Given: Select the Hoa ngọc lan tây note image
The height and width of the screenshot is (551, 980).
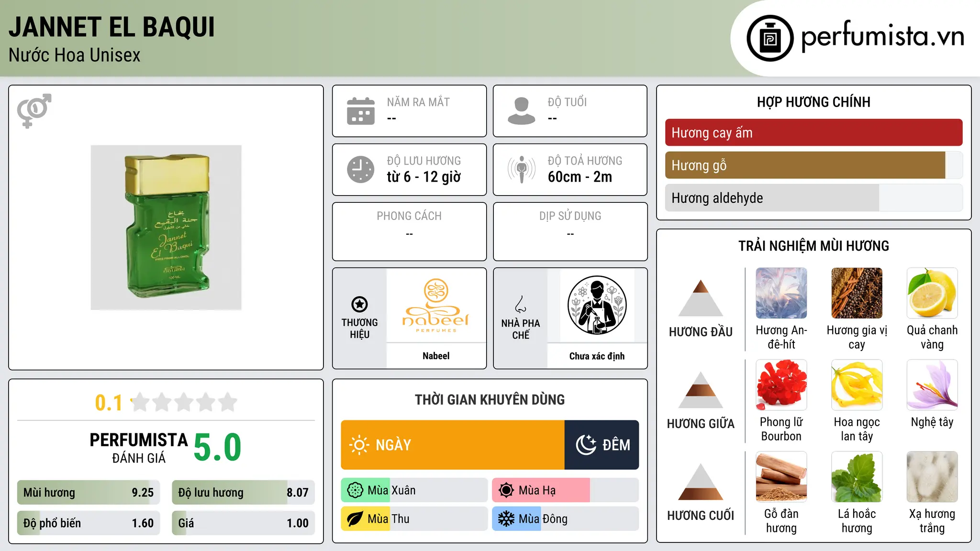Looking at the screenshot, I should 857,385.
